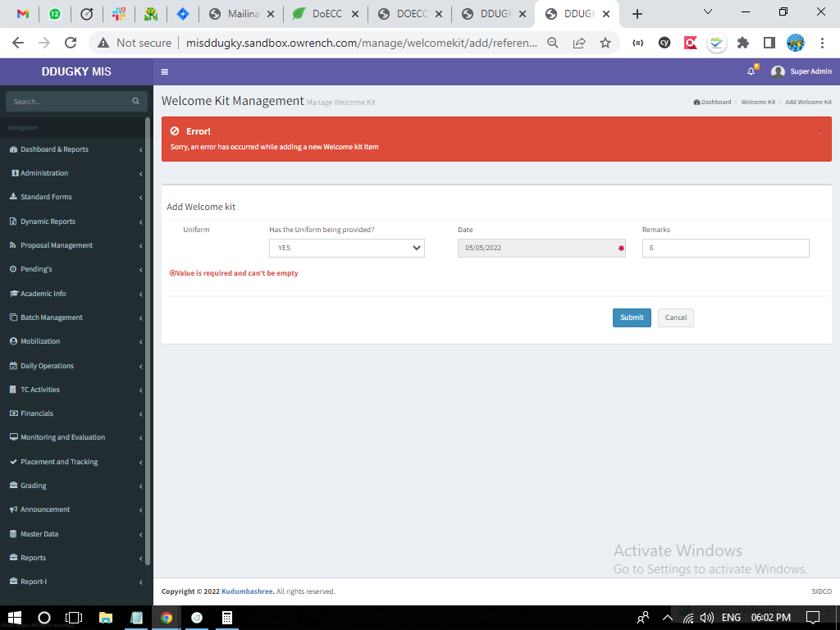The height and width of the screenshot is (630, 840).
Task: Click the notification bell icon
Action: [x=751, y=71]
